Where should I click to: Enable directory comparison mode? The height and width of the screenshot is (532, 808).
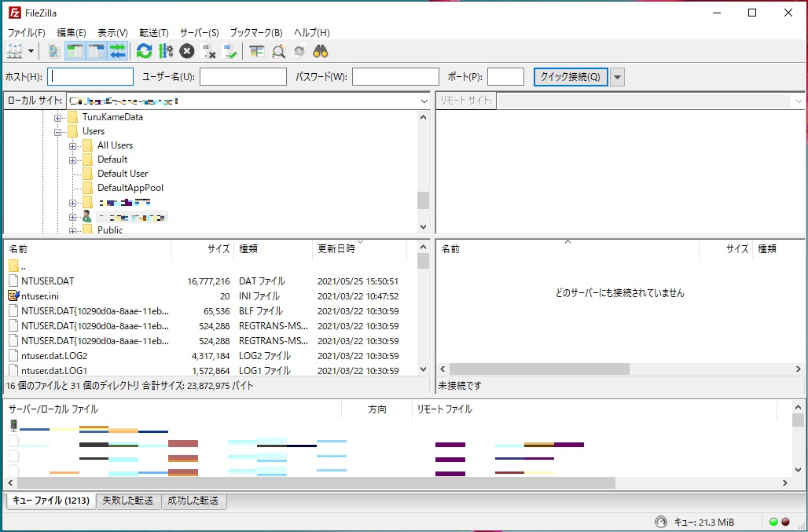(x=277, y=52)
